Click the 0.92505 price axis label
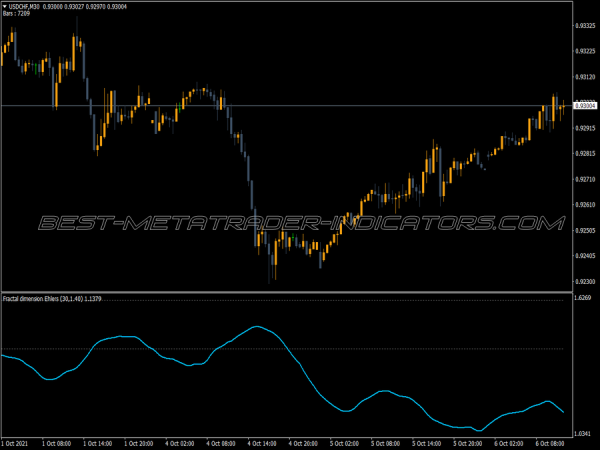This screenshot has width=600, height=450. point(585,230)
